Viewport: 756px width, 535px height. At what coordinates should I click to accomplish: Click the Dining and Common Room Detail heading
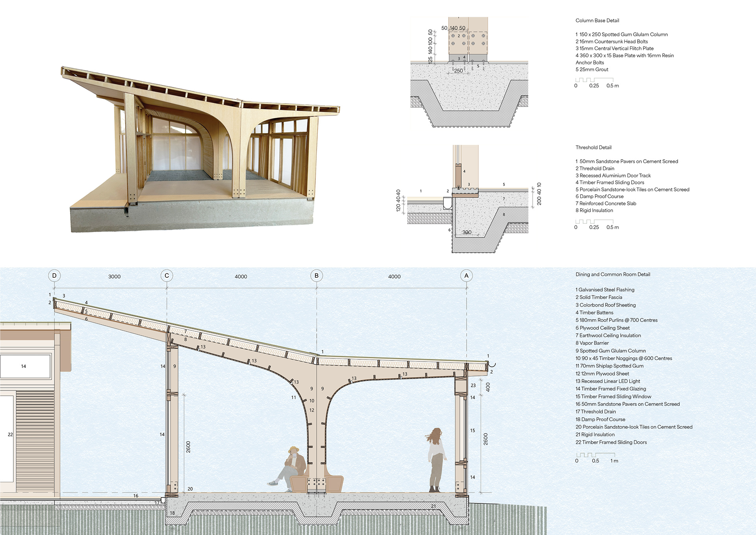(613, 275)
